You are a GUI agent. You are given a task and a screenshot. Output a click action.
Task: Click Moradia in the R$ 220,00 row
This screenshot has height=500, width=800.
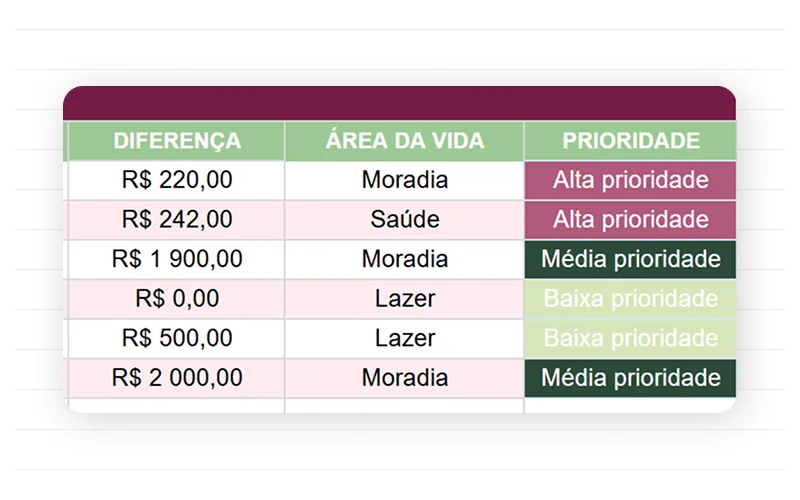404,180
